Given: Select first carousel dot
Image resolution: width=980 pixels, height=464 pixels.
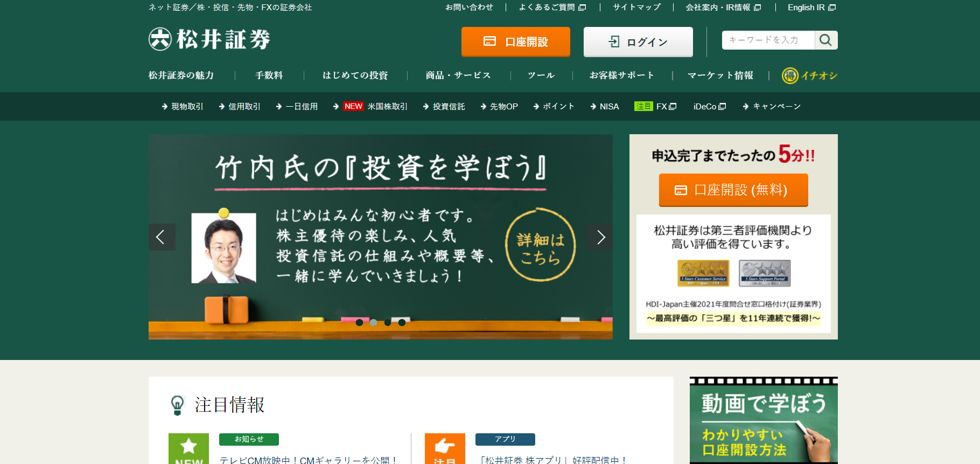Looking at the screenshot, I should (359, 322).
